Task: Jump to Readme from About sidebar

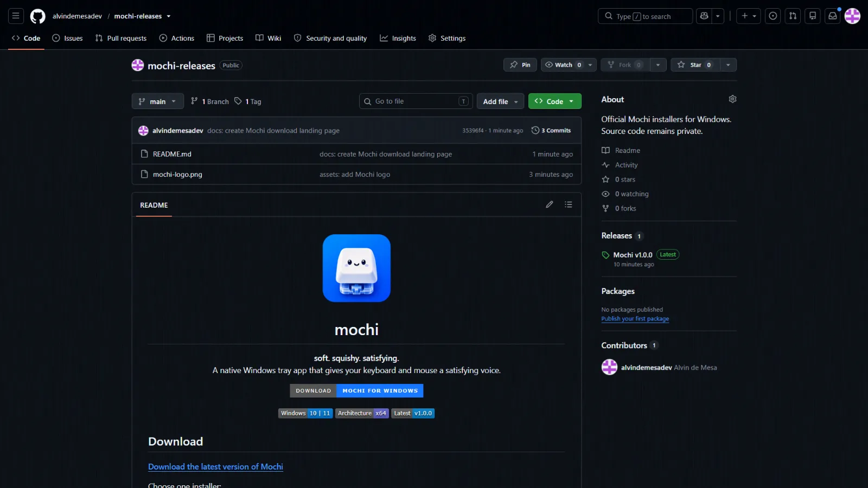Action: point(621,150)
